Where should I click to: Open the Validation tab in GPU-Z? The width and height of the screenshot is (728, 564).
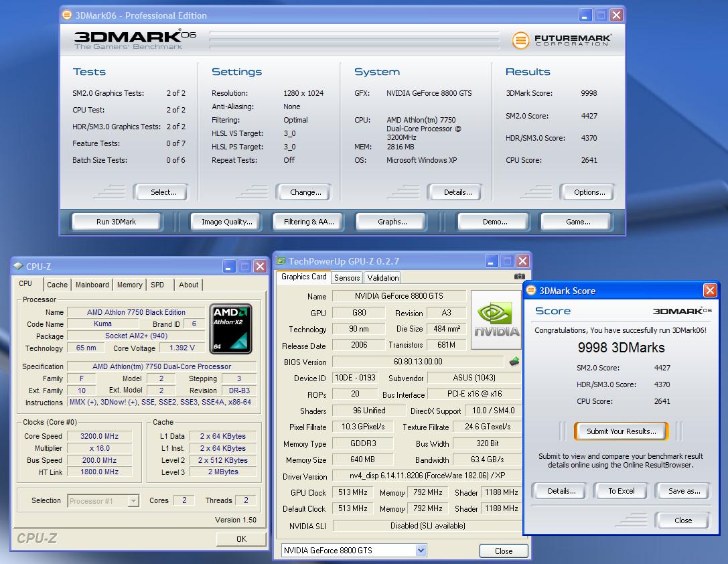(x=382, y=277)
